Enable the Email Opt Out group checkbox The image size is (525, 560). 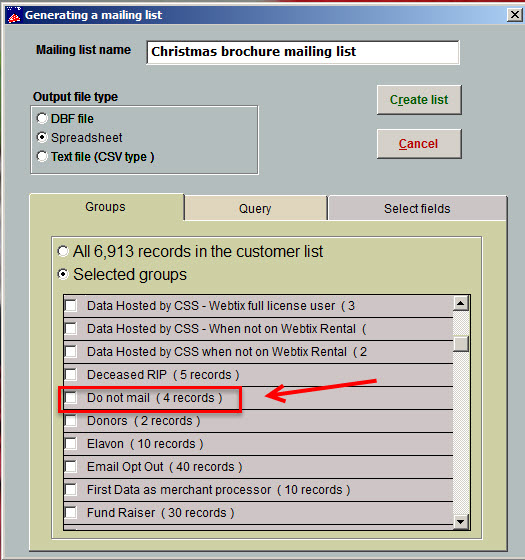[x=71, y=466]
